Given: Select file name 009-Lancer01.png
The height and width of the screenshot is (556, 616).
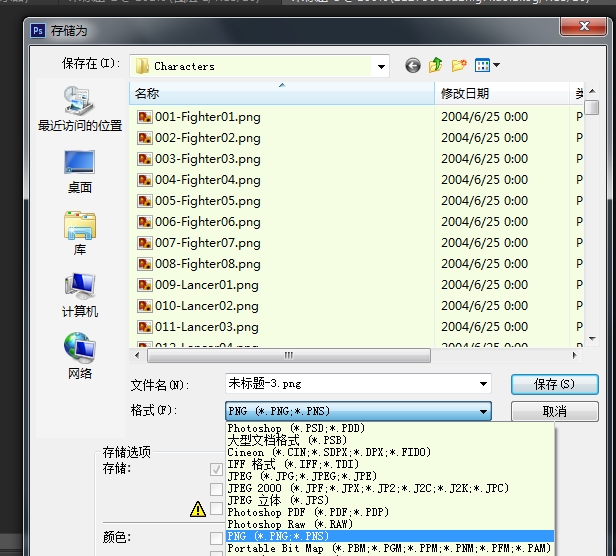Looking at the screenshot, I should pos(207,285).
